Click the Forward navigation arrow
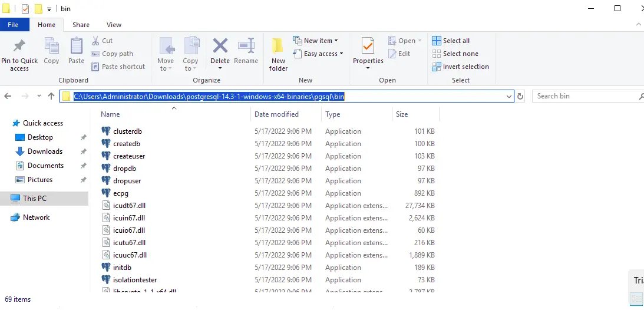This screenshot has height=310, width=644. click(25, 96)
